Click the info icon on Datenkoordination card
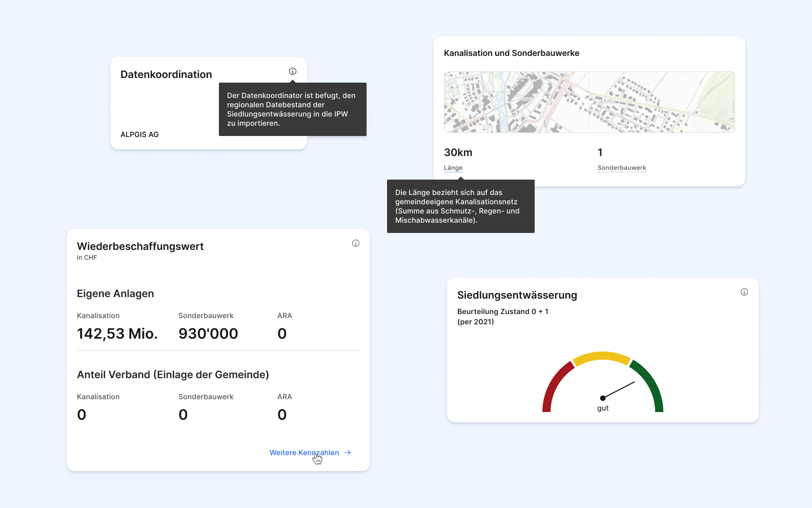Viewport: 812px width, 508px height. coord(293,71)
